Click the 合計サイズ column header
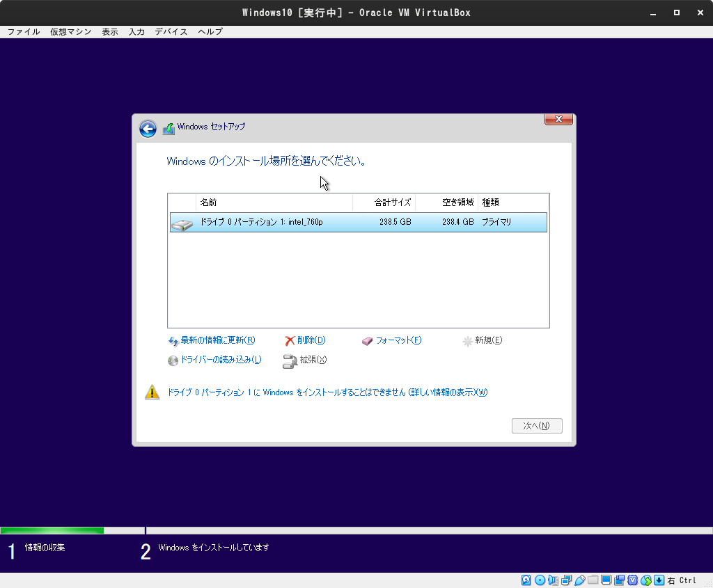The image size is (713, 588). point(384,202)
